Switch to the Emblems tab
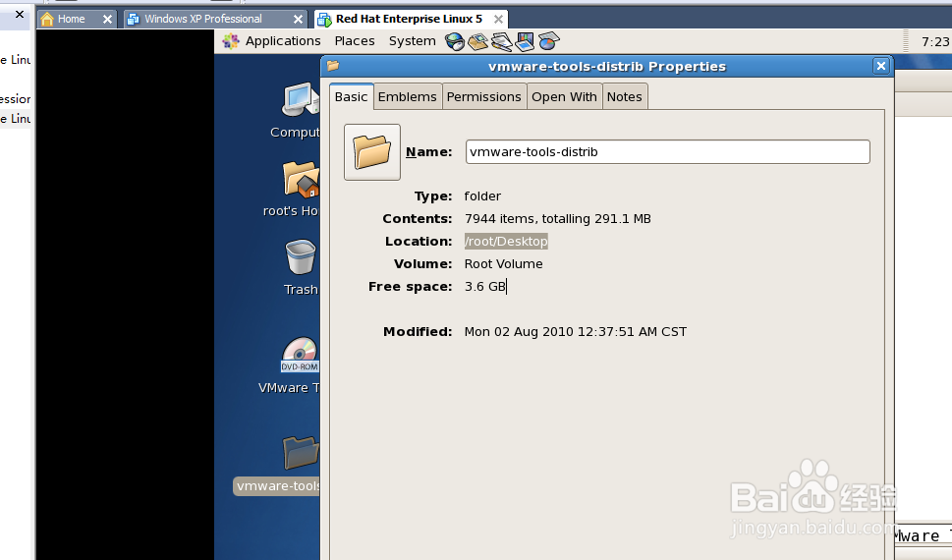 point(408,97)
